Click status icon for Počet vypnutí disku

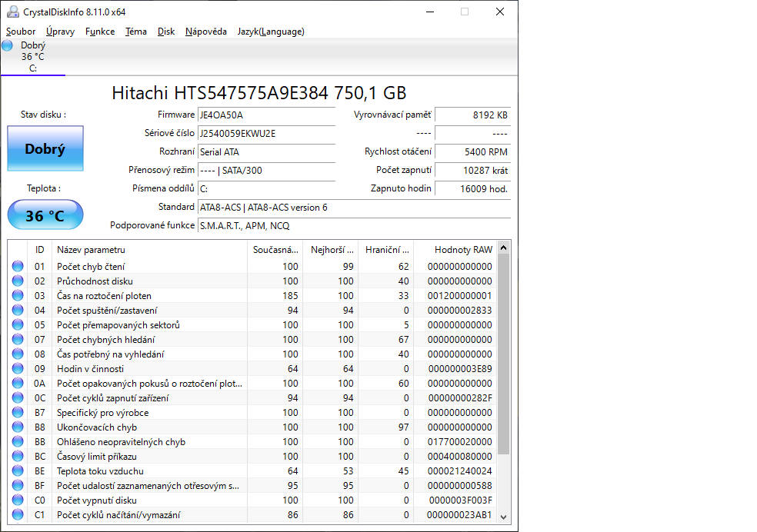coord(18,500)
